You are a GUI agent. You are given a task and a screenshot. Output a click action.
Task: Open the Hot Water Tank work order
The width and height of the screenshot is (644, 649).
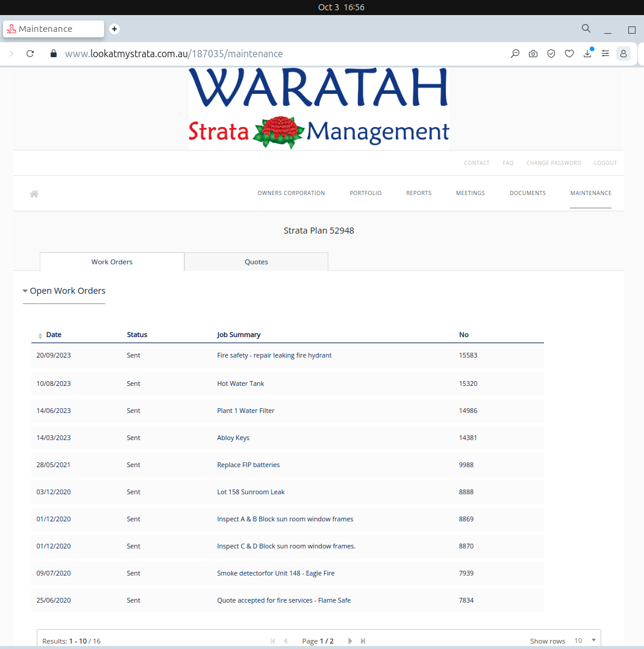tap(240, 383)
